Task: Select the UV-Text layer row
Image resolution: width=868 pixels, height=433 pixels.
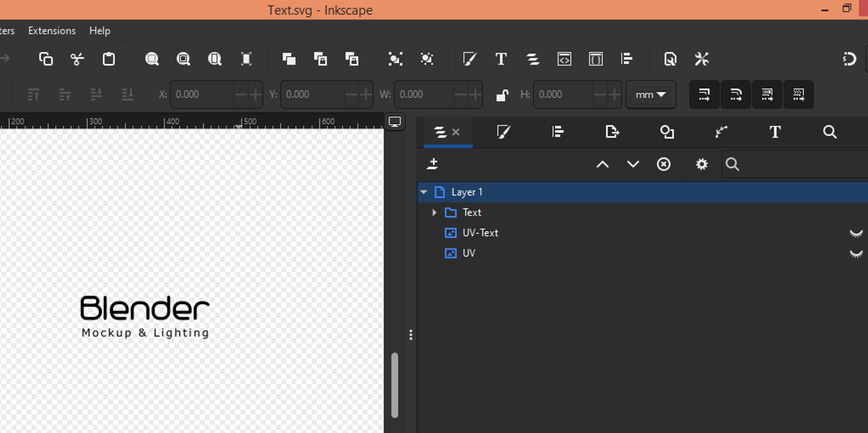Action: click(x=642, y=233)
